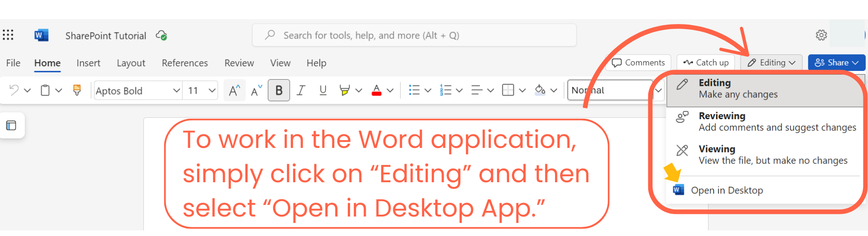Shrink font size with the Shrink Font icon
Screen dimensions: 868x236
tap(256, 90)
